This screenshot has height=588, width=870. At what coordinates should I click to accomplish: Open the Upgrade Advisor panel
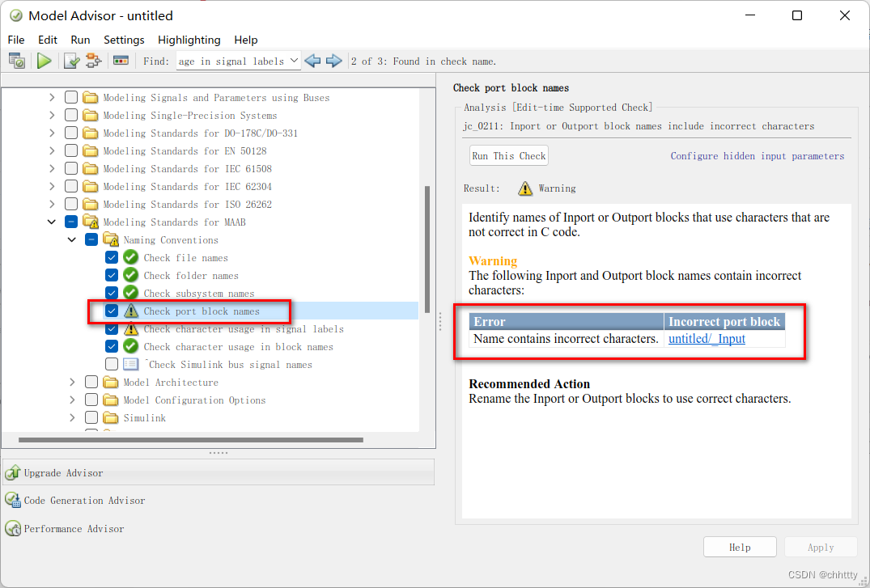tap(219, 472)
